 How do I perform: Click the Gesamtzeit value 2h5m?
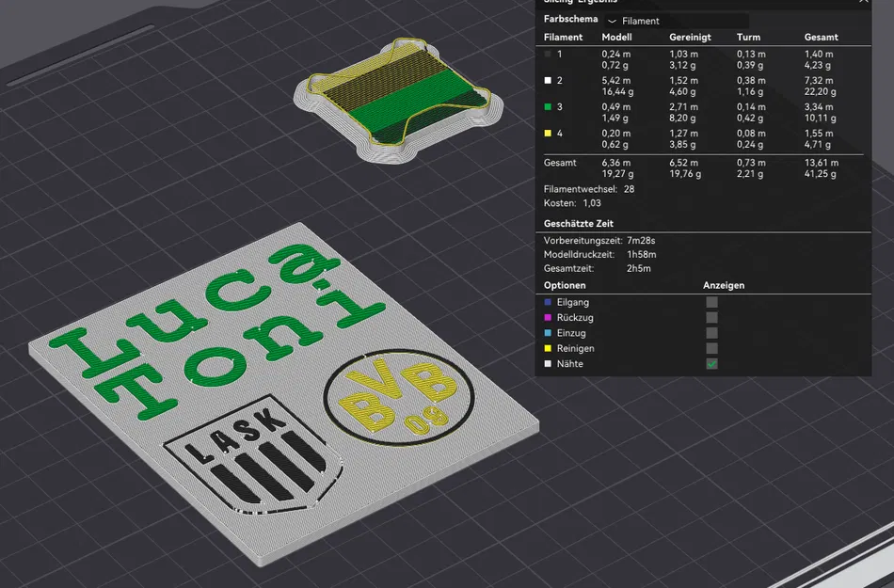pyautogui.click(x=639, y=268)
